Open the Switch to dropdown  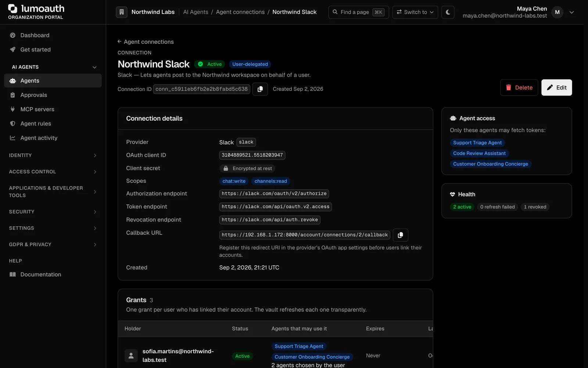tap(415, 12)
